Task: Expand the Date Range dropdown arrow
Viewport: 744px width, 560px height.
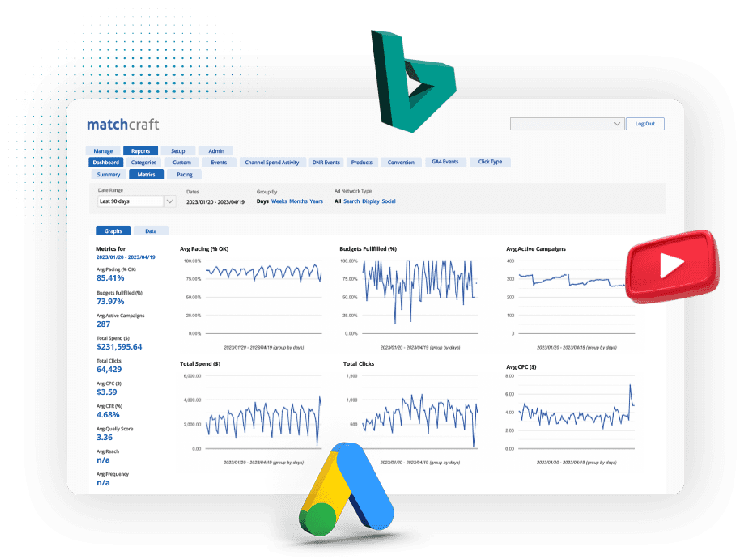Action: coord(170,201)
